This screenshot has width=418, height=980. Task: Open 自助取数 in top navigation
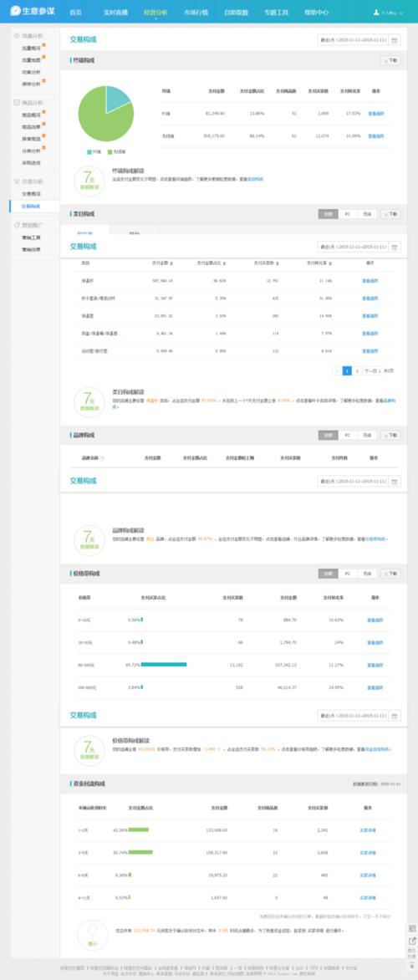click(x=236, y=12)
